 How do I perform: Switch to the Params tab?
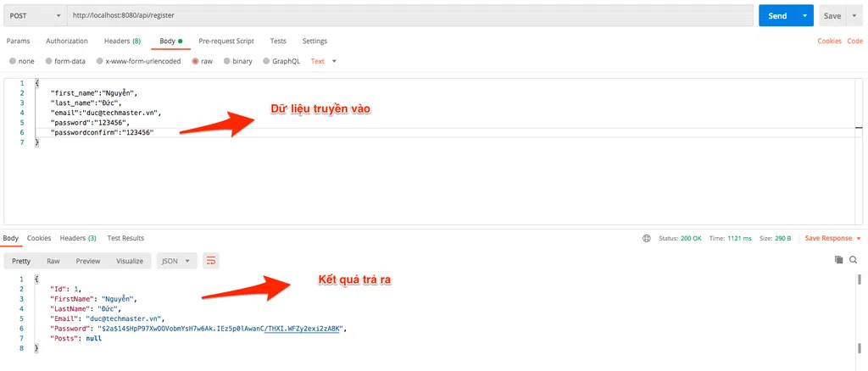(19, 41)
